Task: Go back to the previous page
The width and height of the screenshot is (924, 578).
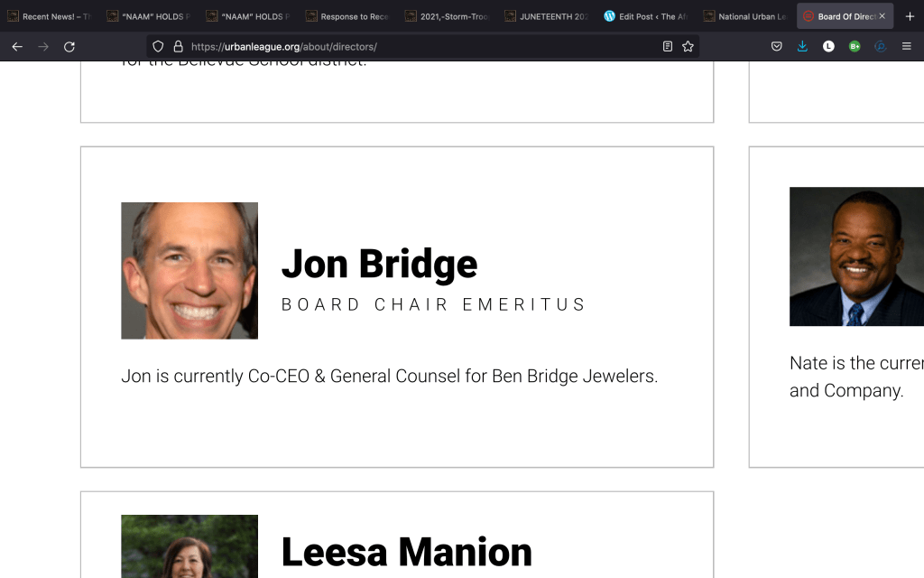Action: click(x=17, y=47)
